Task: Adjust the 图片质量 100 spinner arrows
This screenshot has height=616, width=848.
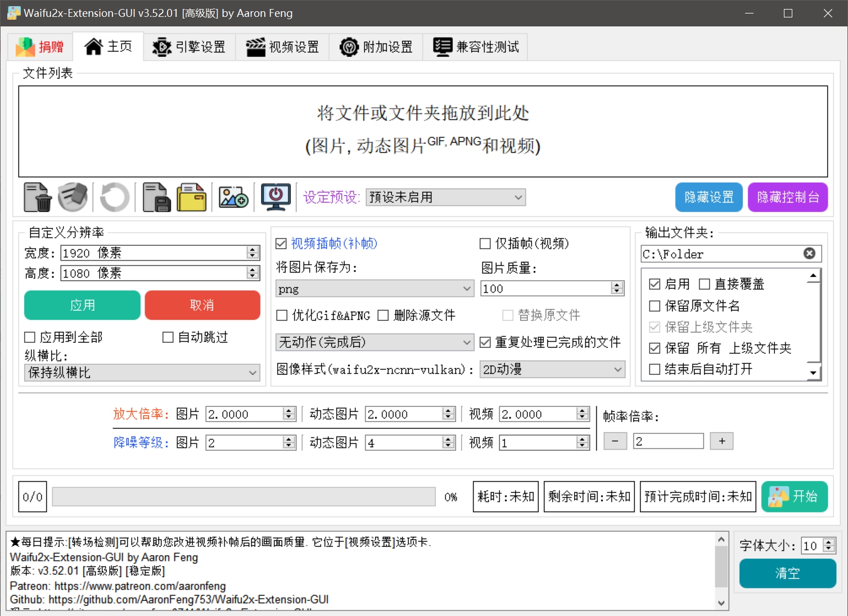Action: pyautogui.click(x=617, y=288)
